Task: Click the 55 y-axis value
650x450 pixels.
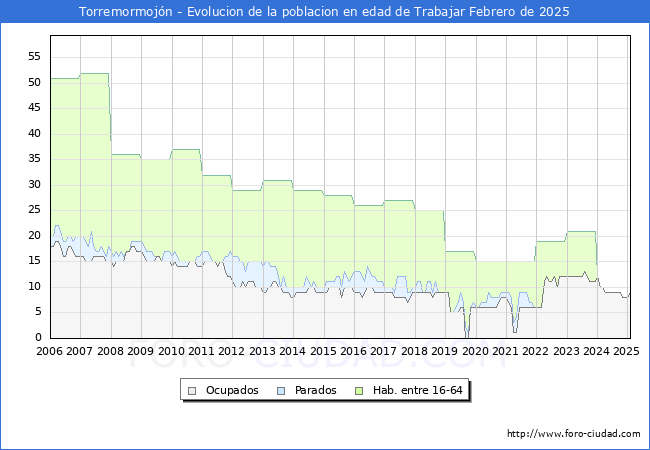Action: tap(34, 56)
